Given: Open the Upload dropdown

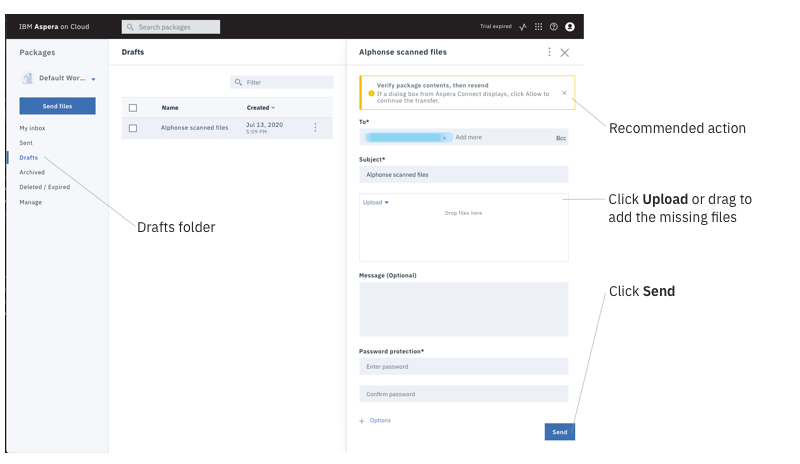Looking at the screenshot, I should (x=376, y=202).
